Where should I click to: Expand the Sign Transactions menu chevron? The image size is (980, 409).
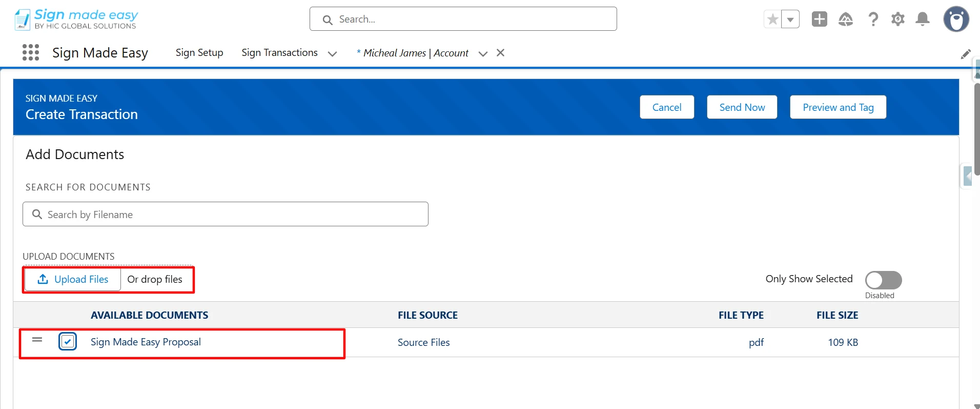(x=332, y=53)
